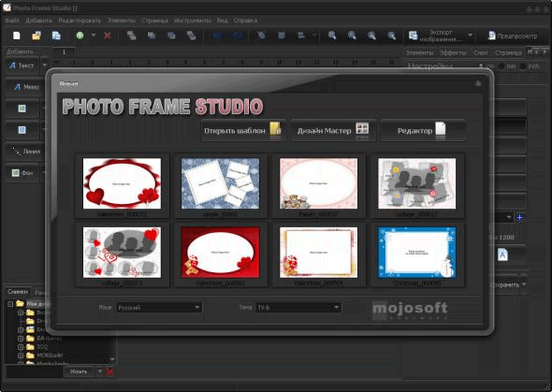552x392 pixels.
Task: Open the Тема theme dropdown in dialog
Action: click(x=298, y=308)
